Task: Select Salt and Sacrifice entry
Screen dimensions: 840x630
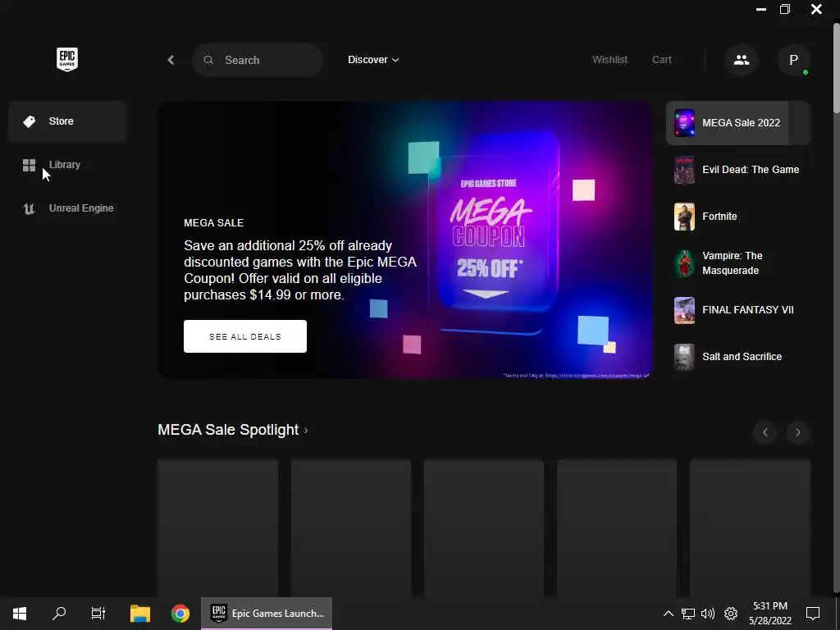Action: 738,357
